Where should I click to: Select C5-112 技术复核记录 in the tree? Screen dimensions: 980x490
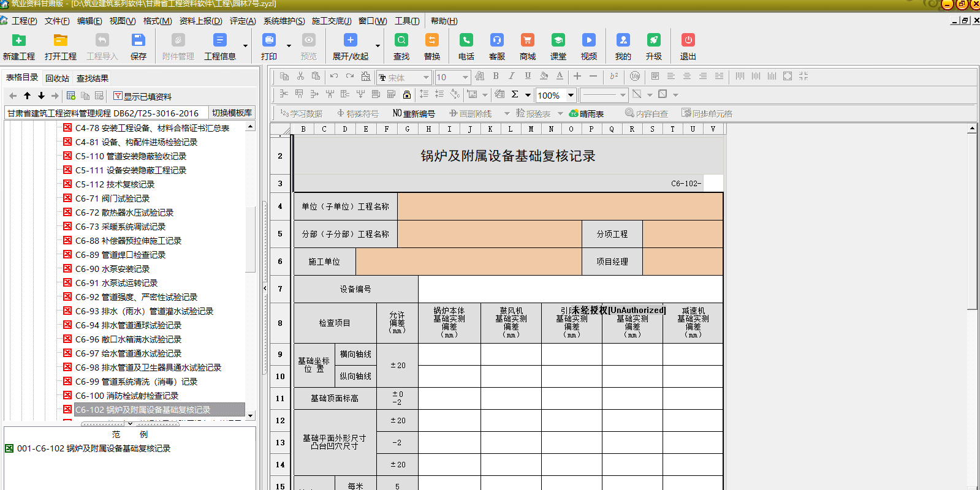click(115, 184)
